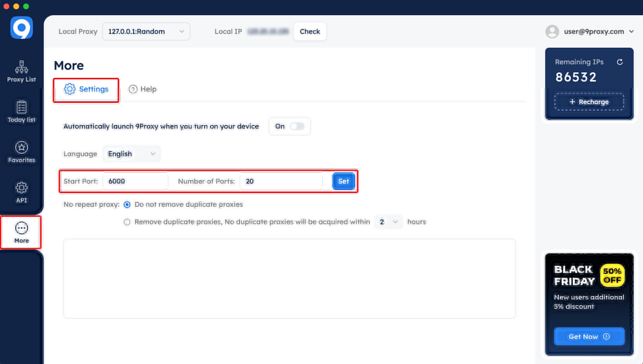Click the 9Proxy logo icon

22,28
